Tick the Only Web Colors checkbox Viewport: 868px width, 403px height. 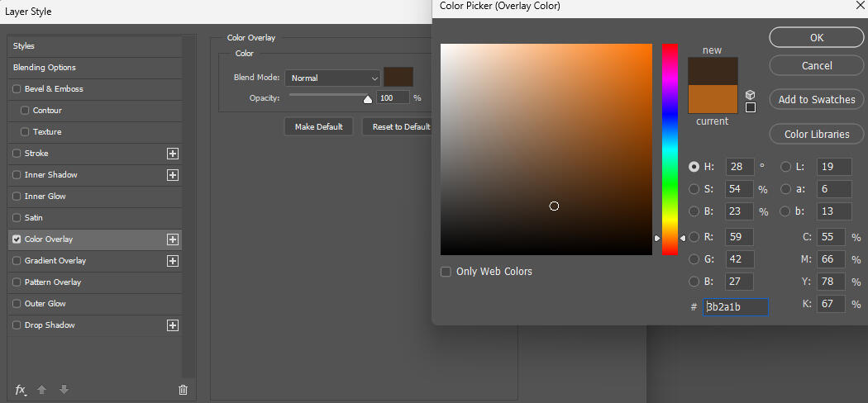pos(446,272)
